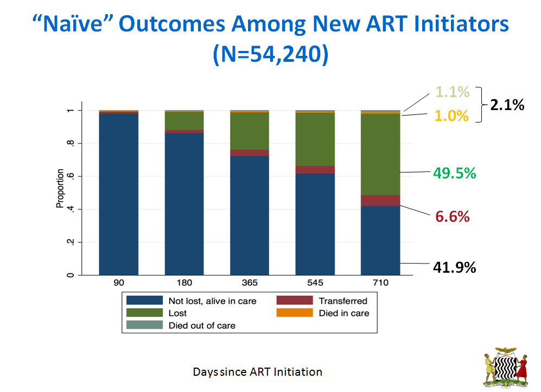Click the green Lost segment of the 180-day bar
Viewport: 541px width, 392px height.
pos(184,121)
